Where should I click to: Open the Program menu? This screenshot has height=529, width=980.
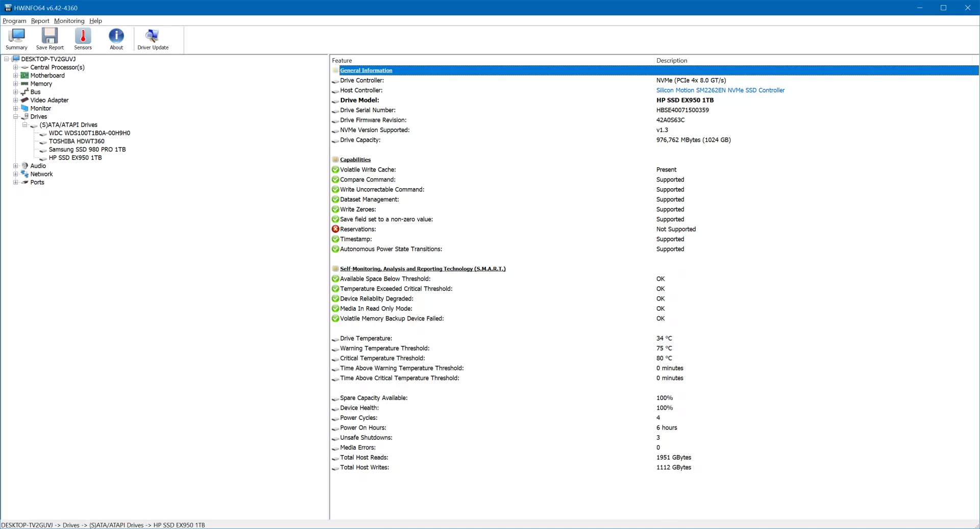click(14, 21)
